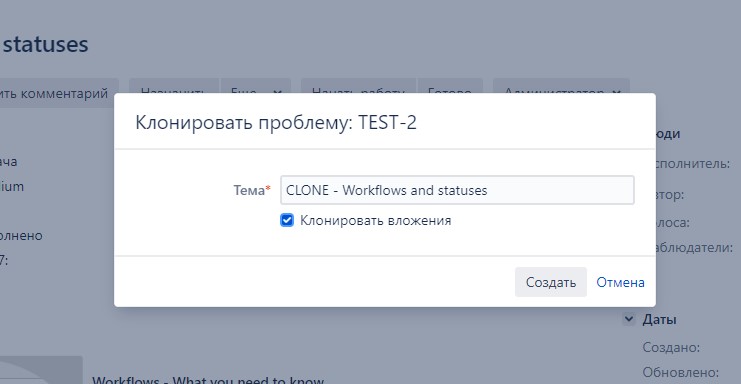Cancel cloning via Отмена link

pyautogui.click(x=620, y=282)
